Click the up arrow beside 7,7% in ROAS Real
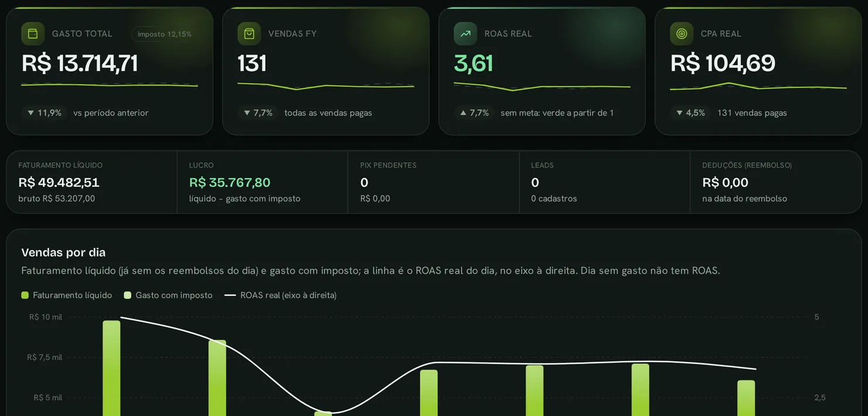 tap(463, 112)
